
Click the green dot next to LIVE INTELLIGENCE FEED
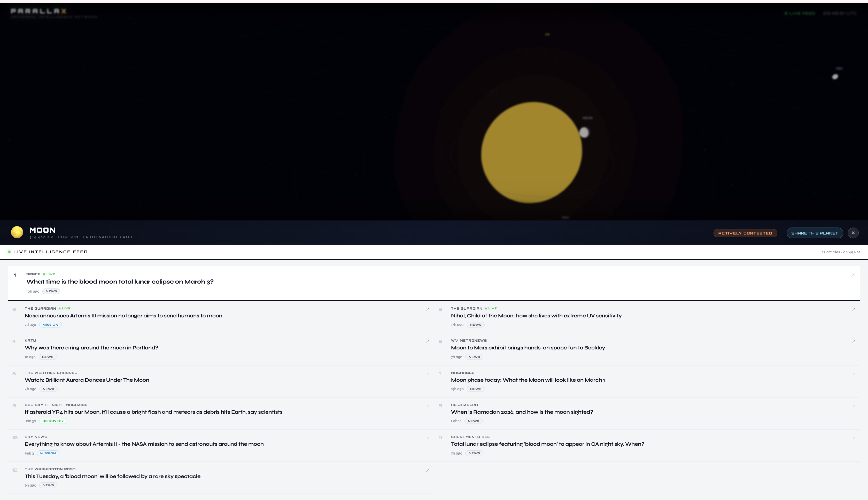[9, 252]
